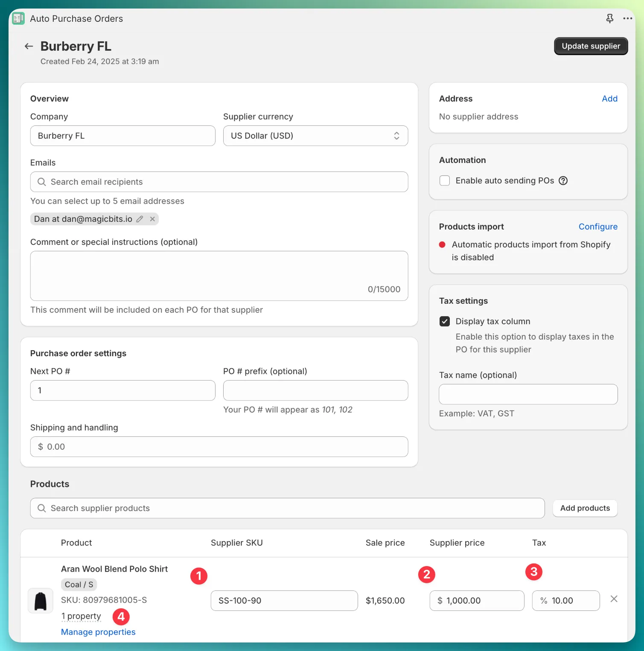Focus the Company name field
This screenshot has width=644, height=651.
point(122,136)
